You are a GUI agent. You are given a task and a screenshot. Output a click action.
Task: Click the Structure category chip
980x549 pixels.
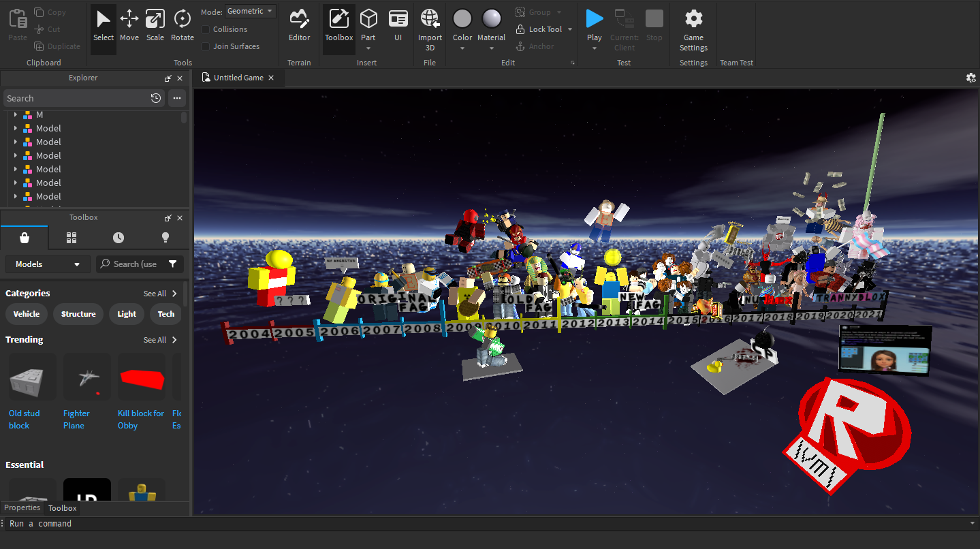(x=78, y=314)
